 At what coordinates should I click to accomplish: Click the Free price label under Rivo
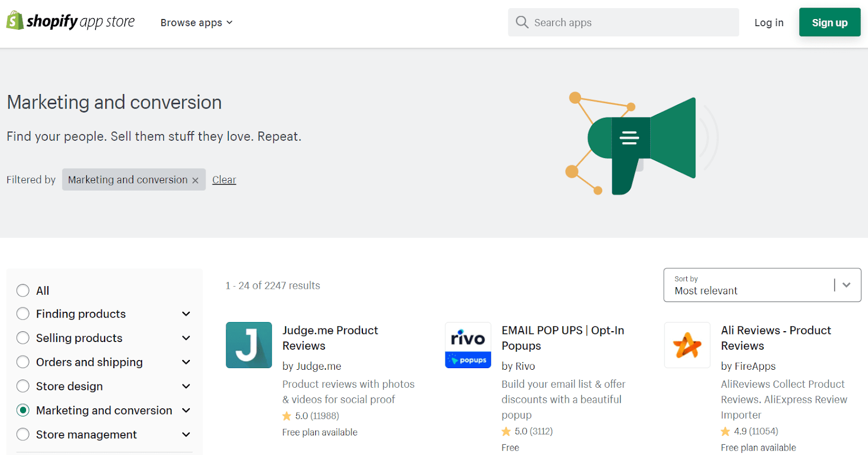click(510, 447)
